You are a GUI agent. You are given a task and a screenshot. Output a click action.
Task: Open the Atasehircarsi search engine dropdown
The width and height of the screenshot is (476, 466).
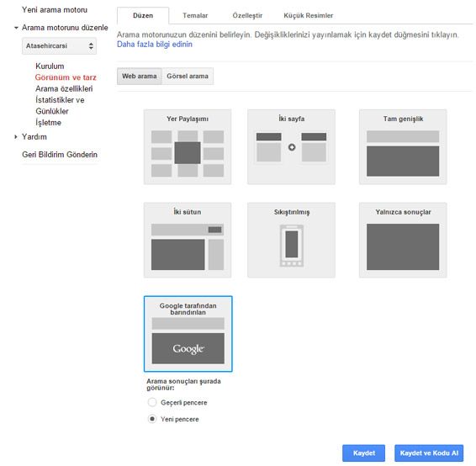[59, 46]
